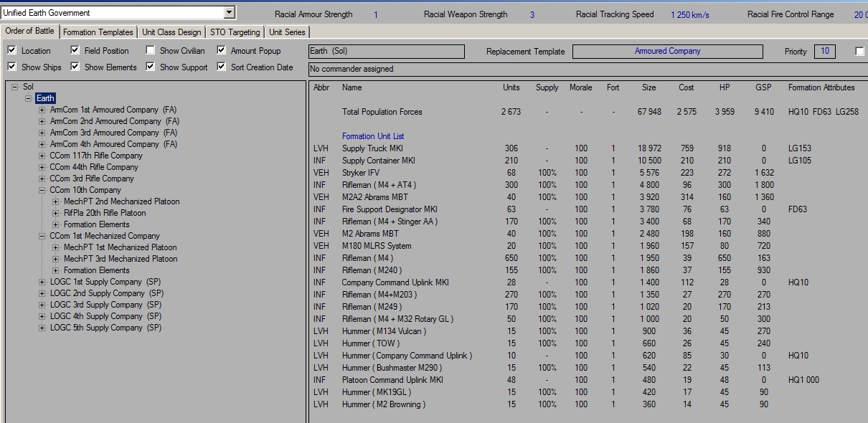The height and width of the screenshot is (423, 868).
Task: Select the Platoon Command Uplink MKI row
Action: [588, 380]
